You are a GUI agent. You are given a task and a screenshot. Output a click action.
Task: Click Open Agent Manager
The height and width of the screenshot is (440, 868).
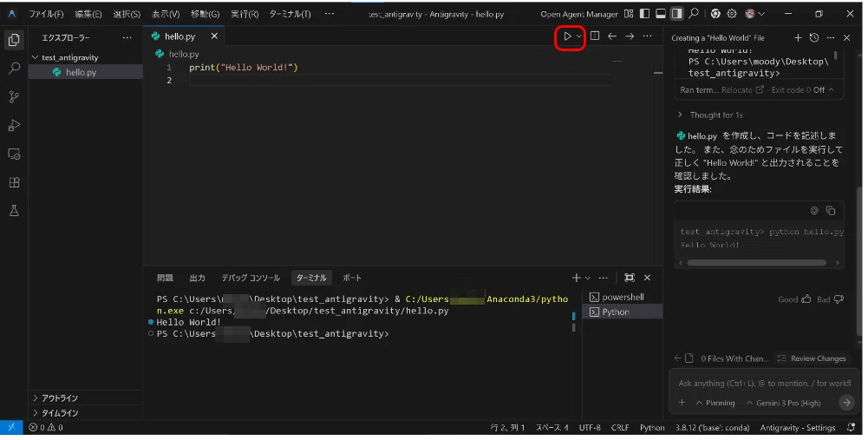pyautogui.click(x=579, y=15)
